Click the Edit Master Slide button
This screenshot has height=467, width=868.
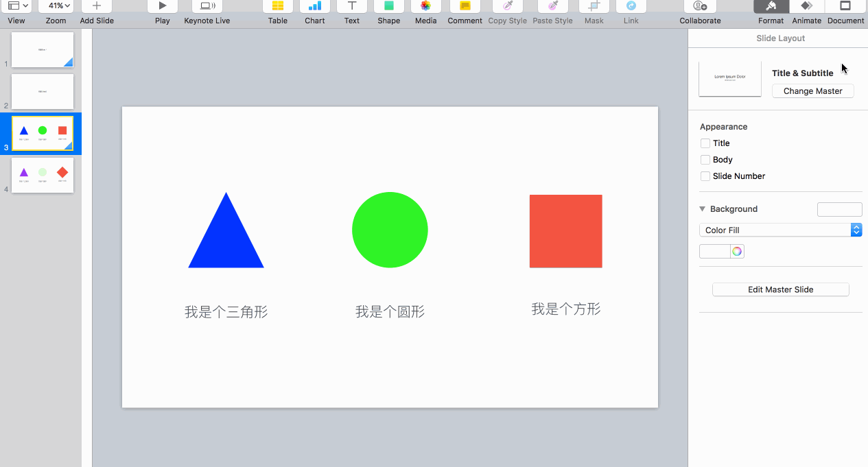point(780,289)
